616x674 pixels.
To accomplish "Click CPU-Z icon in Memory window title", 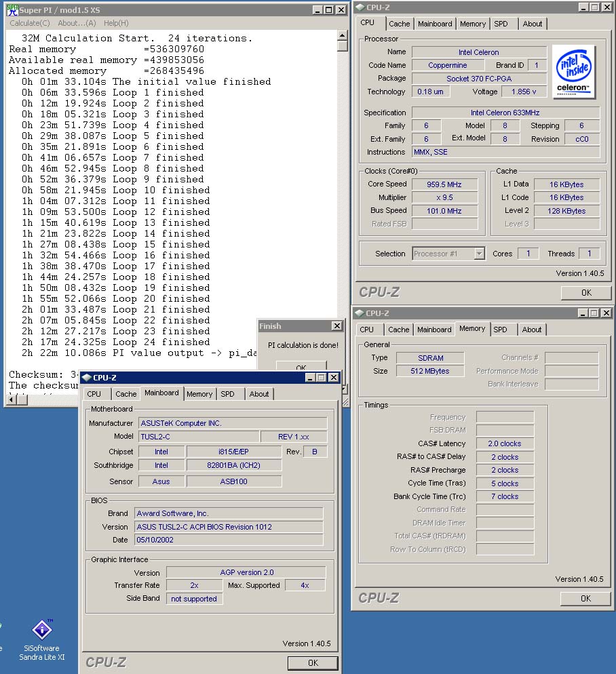I will [360, 313].
